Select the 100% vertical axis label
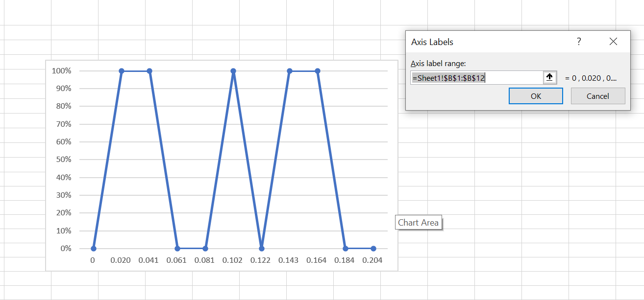 [x=61, y=70]
